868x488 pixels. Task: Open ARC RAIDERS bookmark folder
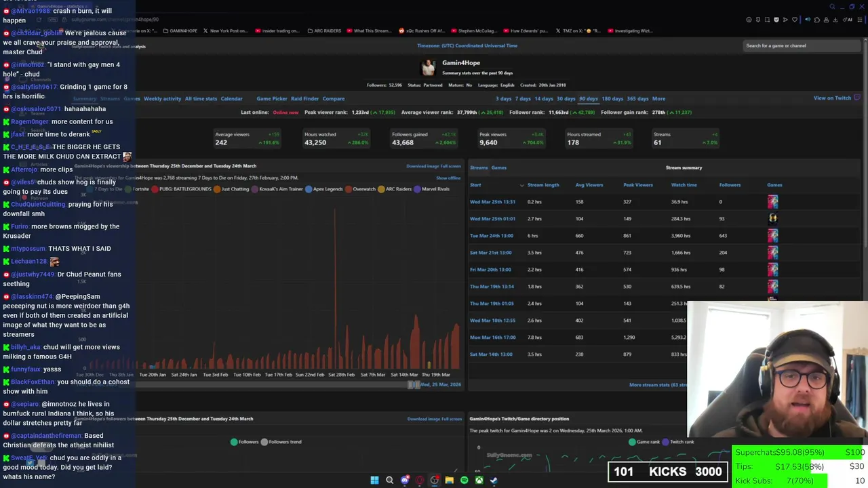pos(324,30)
